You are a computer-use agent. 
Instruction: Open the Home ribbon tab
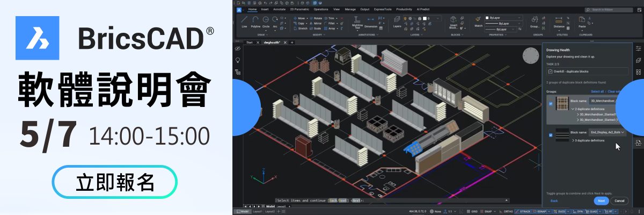[x=252, y=9]
